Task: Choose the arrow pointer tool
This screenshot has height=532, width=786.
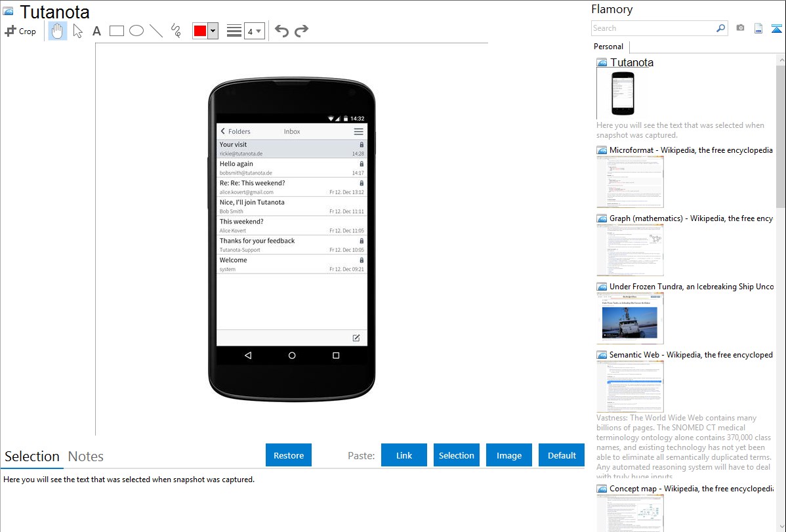Action: click(x=77, y=31)
